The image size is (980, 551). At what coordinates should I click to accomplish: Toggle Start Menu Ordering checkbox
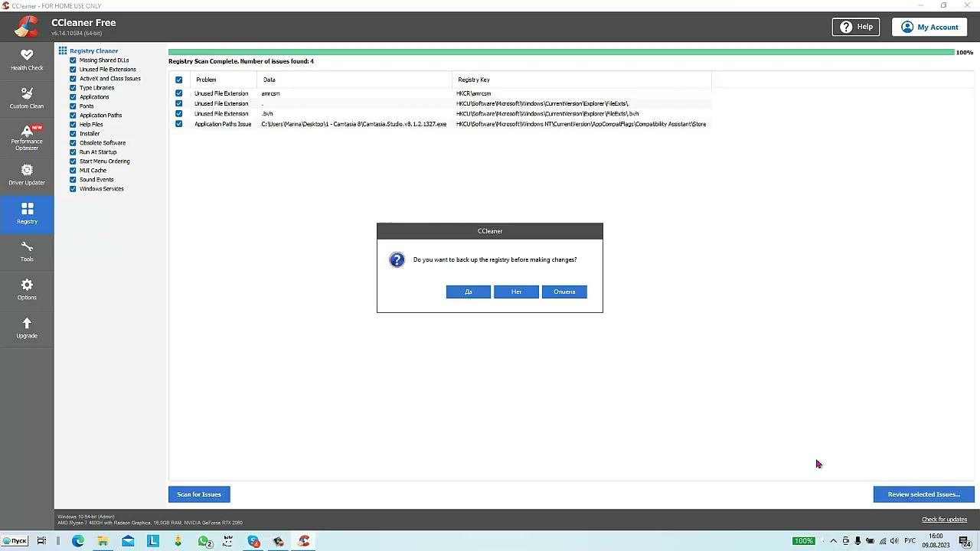click(73, 161)
